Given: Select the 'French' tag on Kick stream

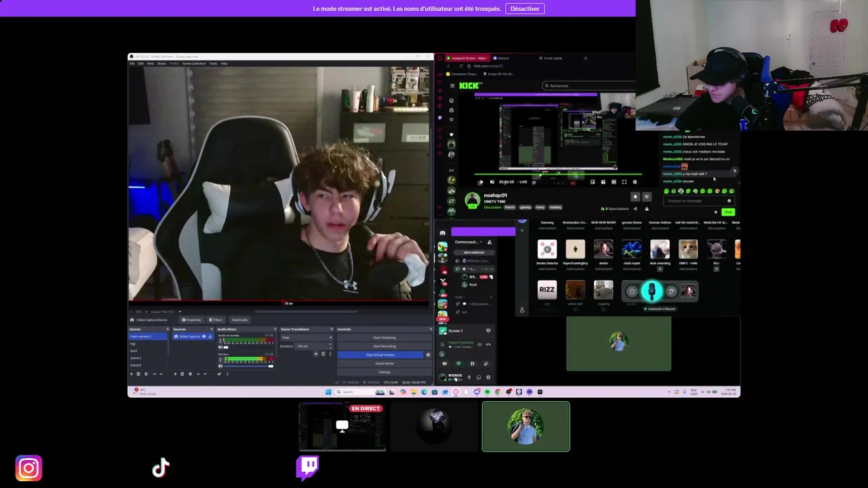Looking at the screenshot, I should [x=509, y=207].
